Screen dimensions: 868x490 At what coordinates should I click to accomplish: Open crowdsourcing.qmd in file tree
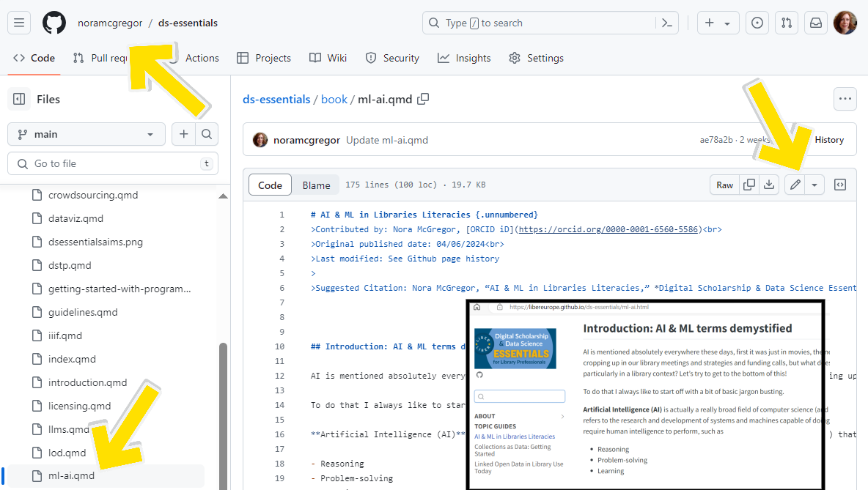click(93, 196)
